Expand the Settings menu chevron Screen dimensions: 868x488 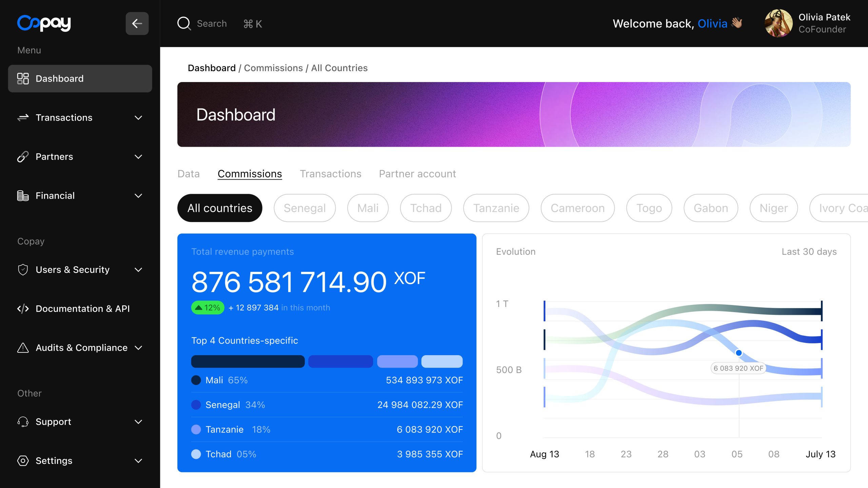pyautogui.click(x=138, y=461)
